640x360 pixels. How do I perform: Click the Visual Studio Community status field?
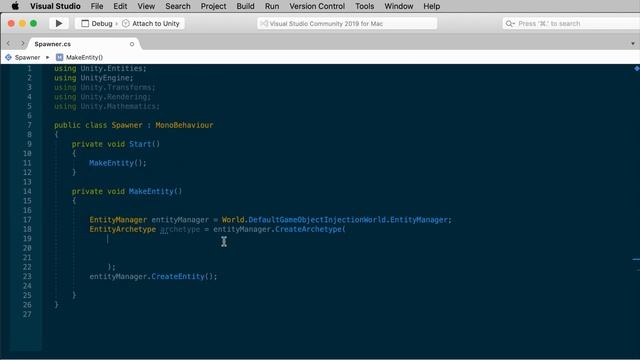coord(347,24)
